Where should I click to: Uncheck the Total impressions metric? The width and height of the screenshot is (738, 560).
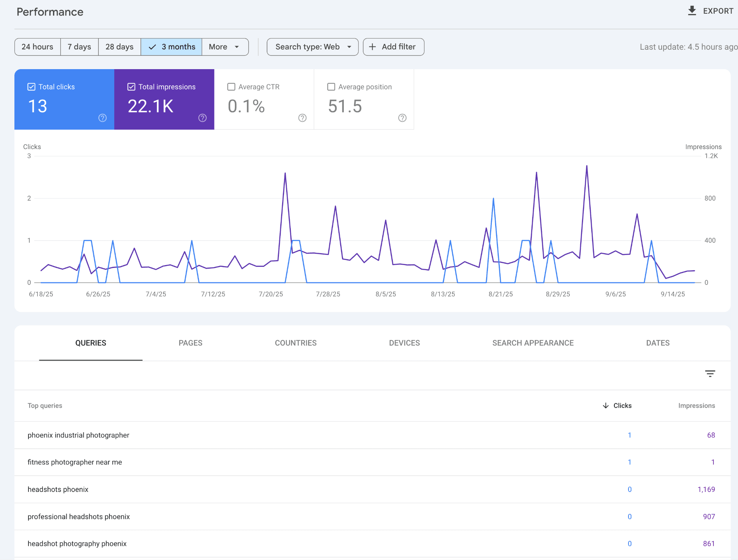coord(131,87)
